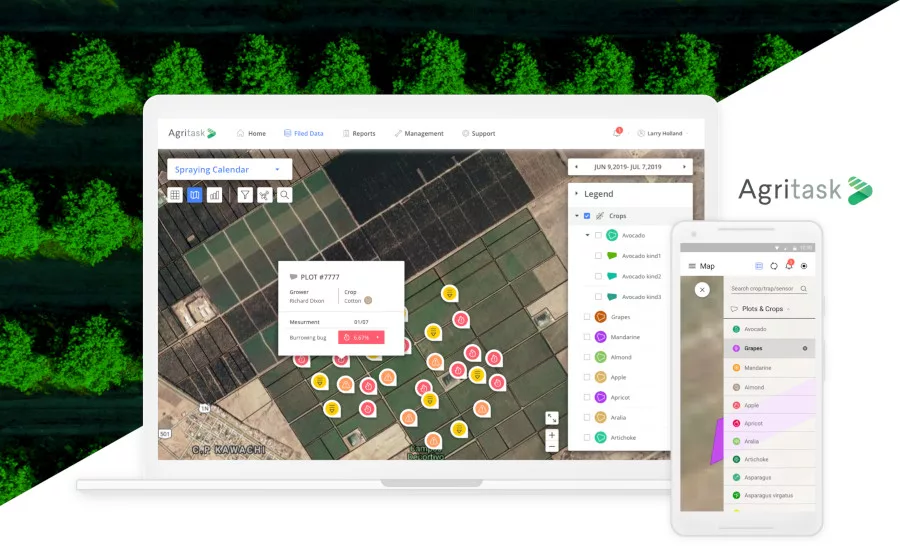The image size is (900, 550).
Task: Open the Plots & Crops dropdown on phone
Action: 760,309
